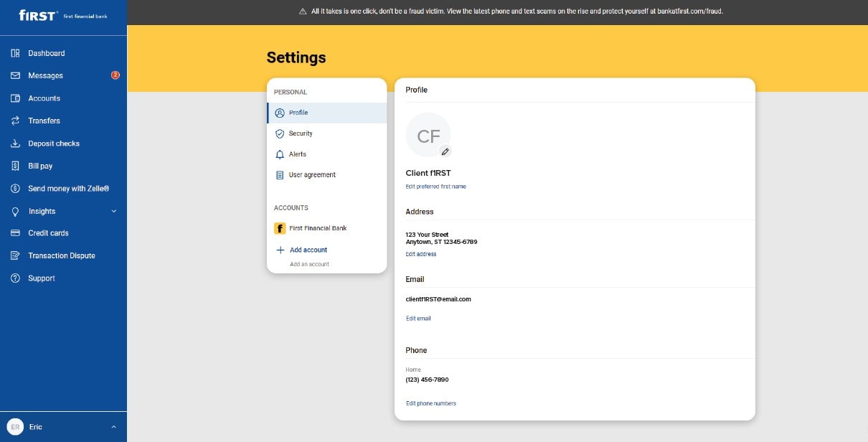
Task: Click the Deposit checks download icon
Action: click(x=15, y=144)
